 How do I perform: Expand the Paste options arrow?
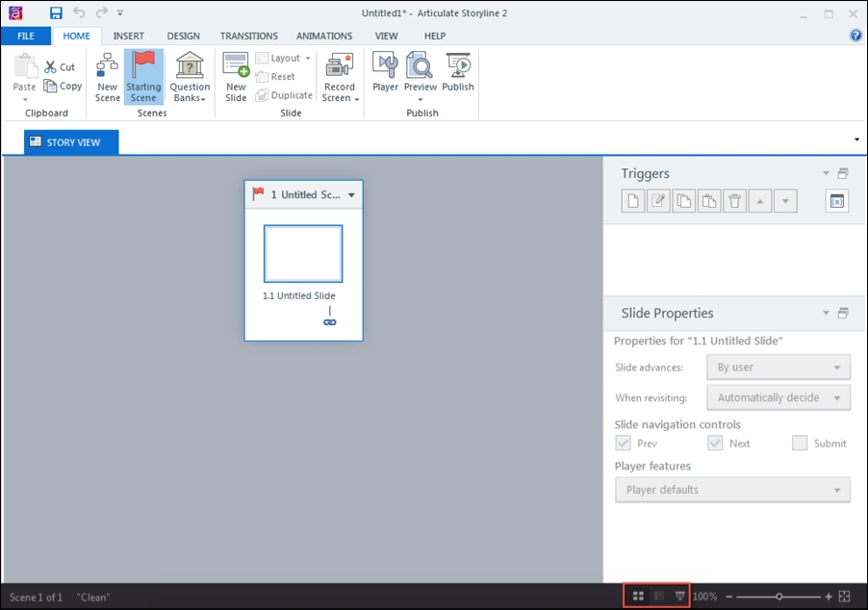[x=25, y=100]
